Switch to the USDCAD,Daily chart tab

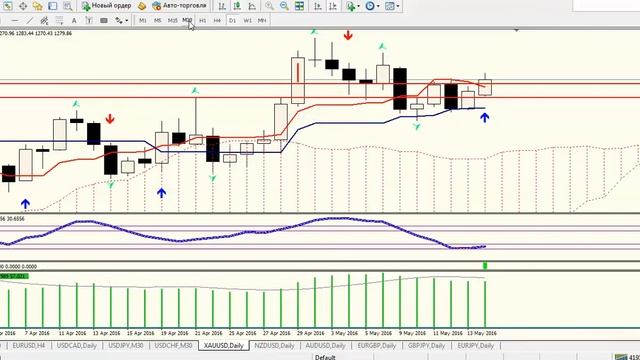pyautogui.click(x=77, y=345)
